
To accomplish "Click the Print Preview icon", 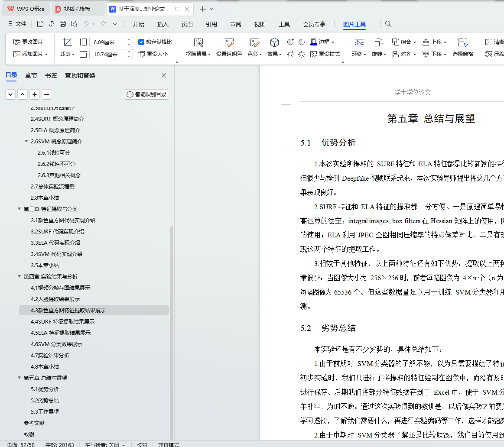I will tap(74, 24).
